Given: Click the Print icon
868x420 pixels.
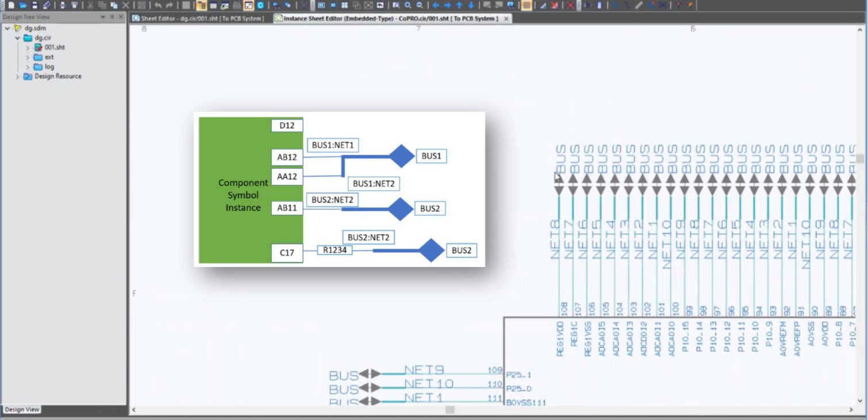Looking at the screenshot, I should [x=63, y=5].
